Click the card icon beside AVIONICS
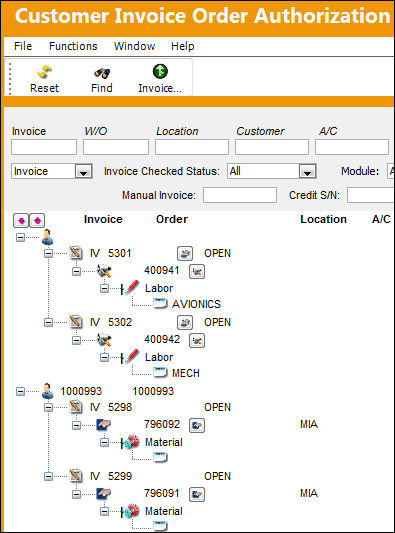 pos(160,303)
